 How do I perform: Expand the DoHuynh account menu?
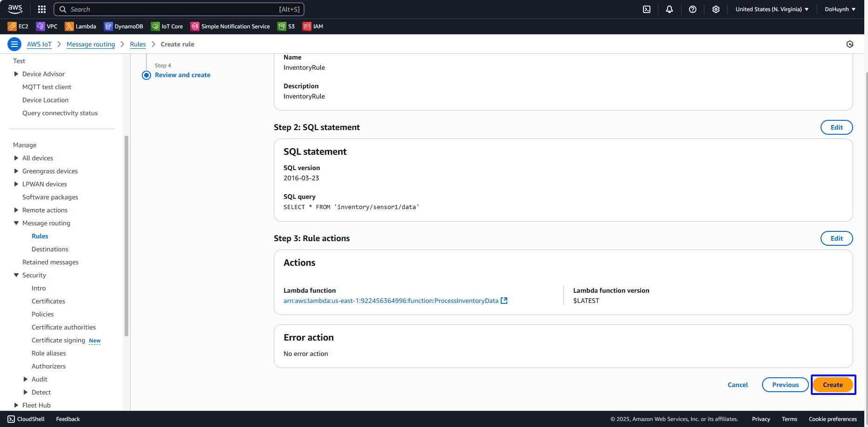(x=840, y=9)
